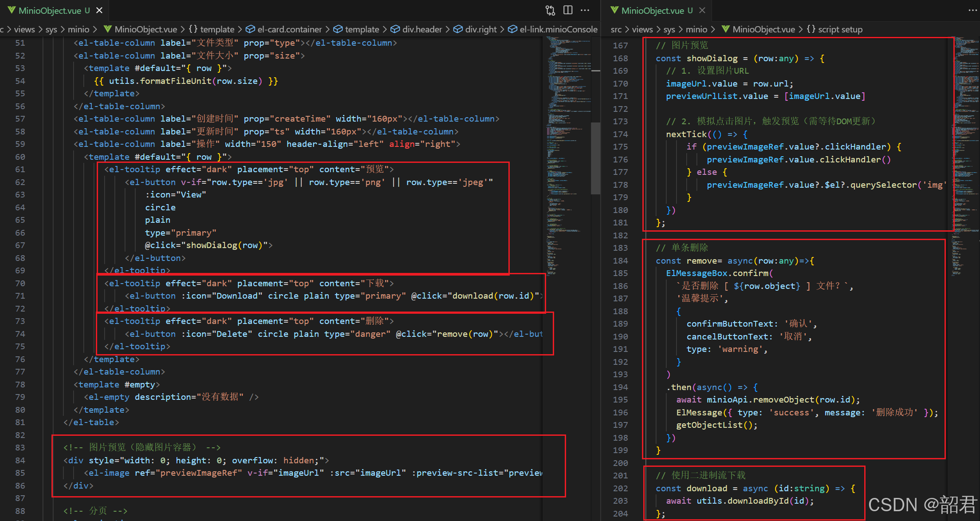Click the Vue icon on left breadcrumb file

107,29
